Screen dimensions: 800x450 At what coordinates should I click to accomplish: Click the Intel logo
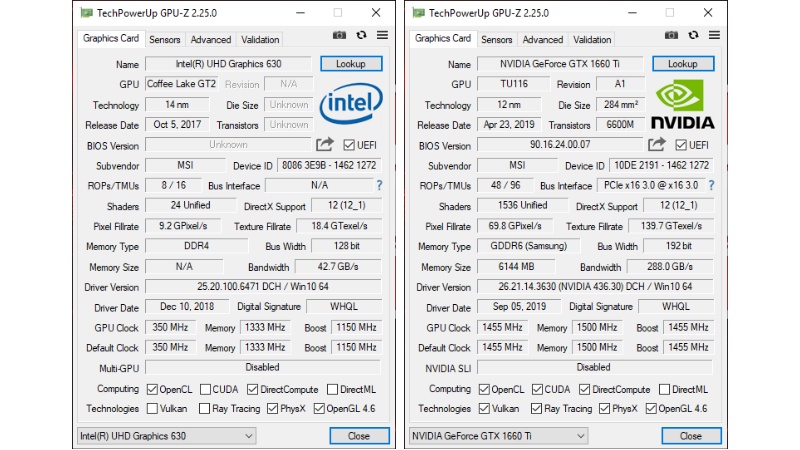pos(351,104)
